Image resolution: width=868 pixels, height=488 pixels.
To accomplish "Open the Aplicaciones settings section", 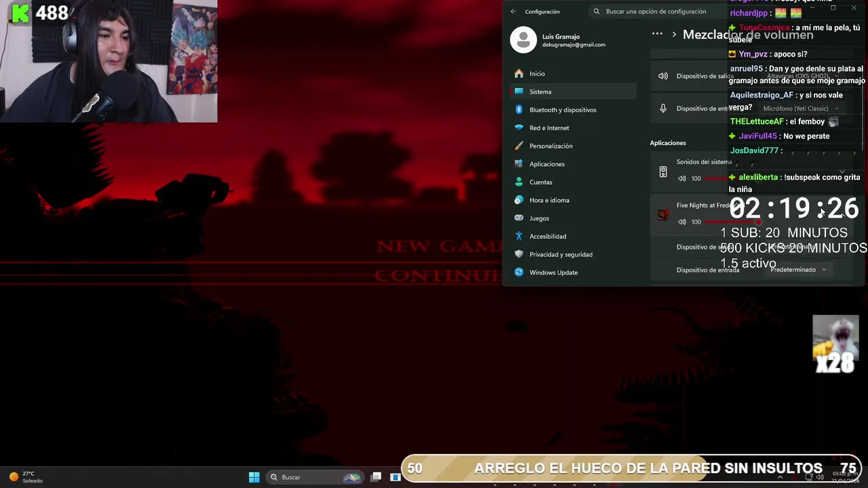I will pyautogui.click(x=573, y=164).
